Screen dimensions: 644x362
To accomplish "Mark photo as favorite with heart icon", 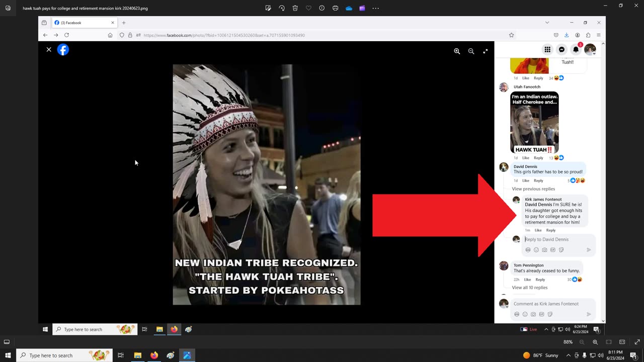I will coord(308,8).
